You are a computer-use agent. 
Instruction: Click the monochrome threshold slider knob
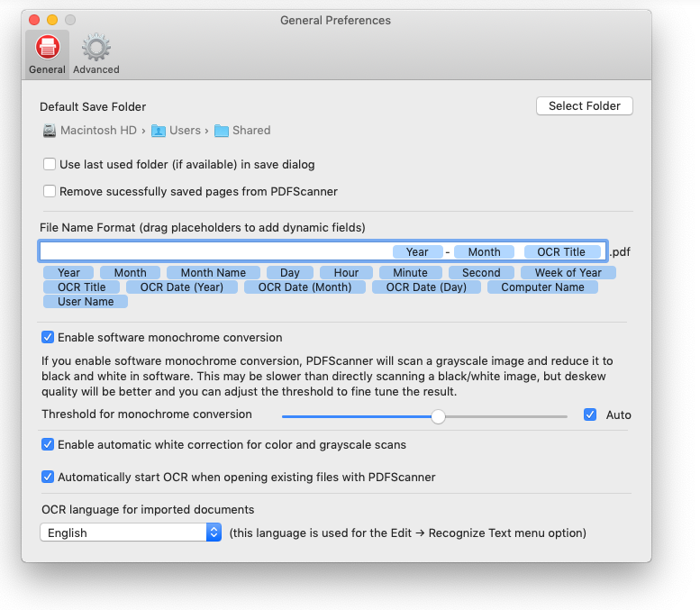click(439, 416)
